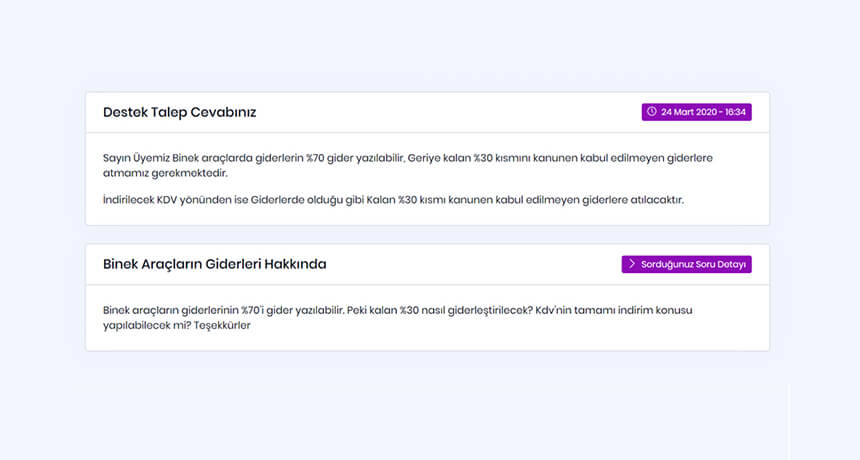Image resolution: width=860 pixels, height=460 pixels.
Task: Click the word Hakkında in the second card title
Action: 296,264
